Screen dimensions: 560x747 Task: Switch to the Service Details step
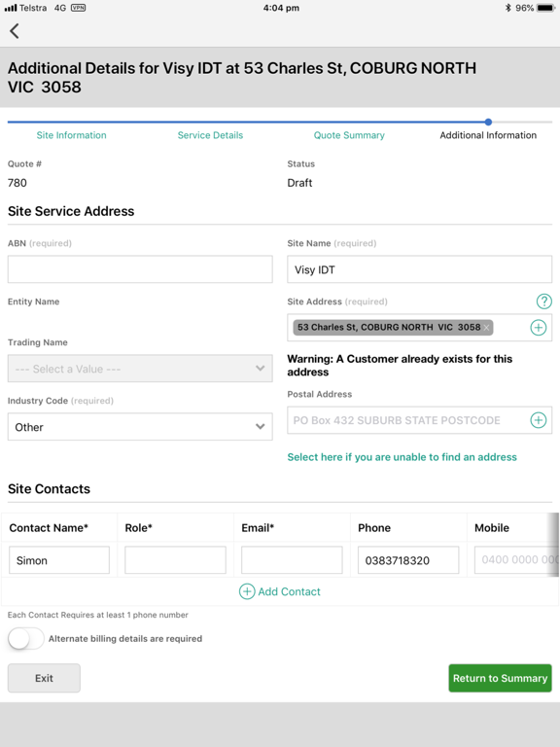[210, 135]
